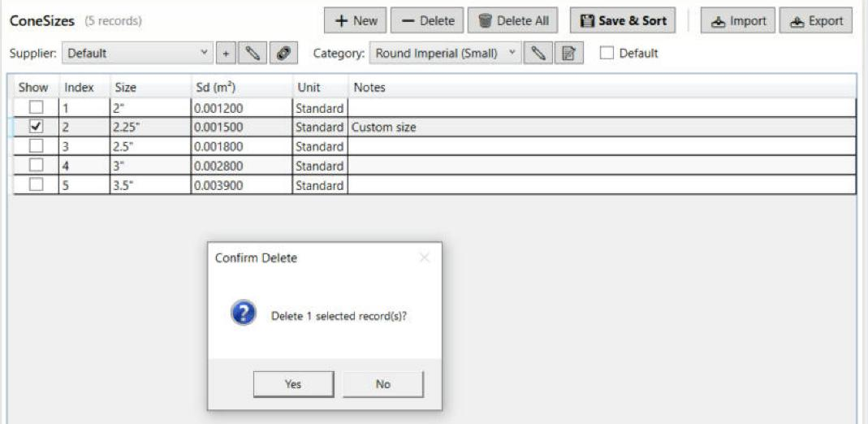
Task: Close the Confirm Delete dialog with X
Action: pyautogui.click(x=425, y=257)
